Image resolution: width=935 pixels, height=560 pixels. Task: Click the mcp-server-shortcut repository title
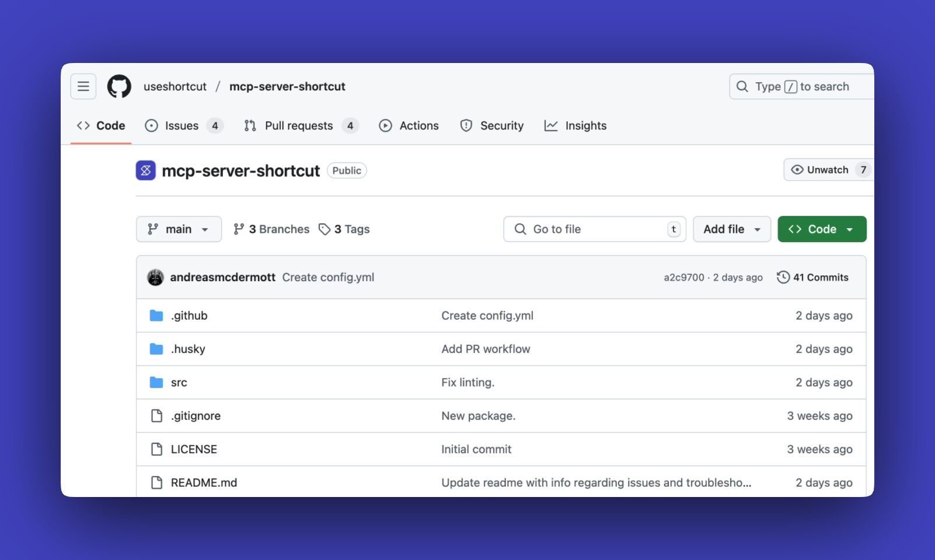click(240, 170)
